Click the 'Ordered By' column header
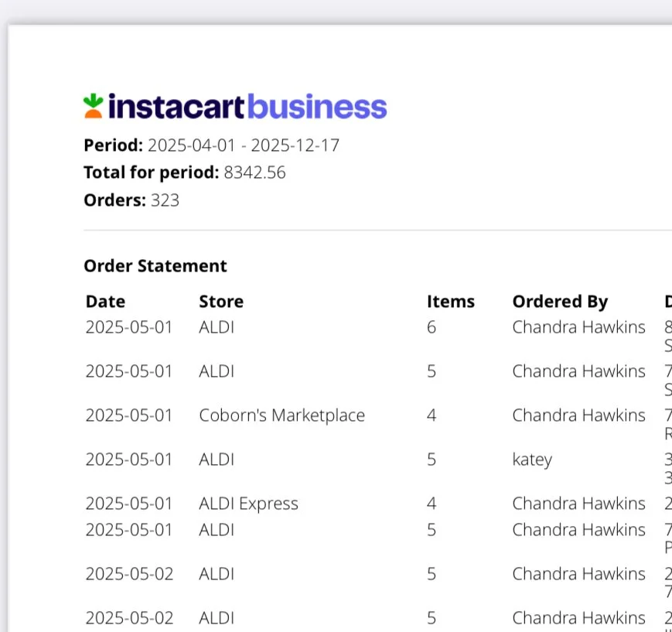The height and width of the screenshot is (632, 672). point(560,302)
